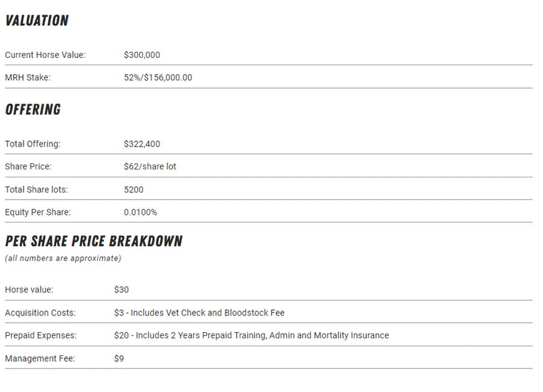The height and width of the screenshot is (392, 543).
Task: Click the $30 Horse value amount
Action: (121, 289)
